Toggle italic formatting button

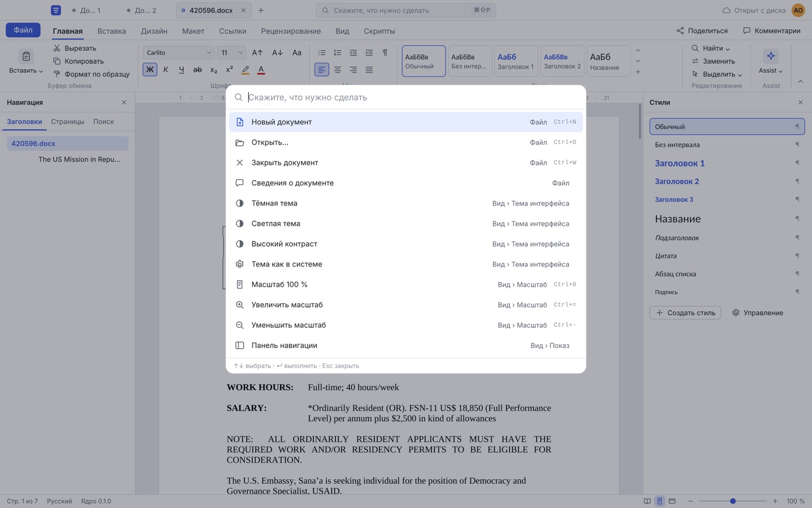166,70
